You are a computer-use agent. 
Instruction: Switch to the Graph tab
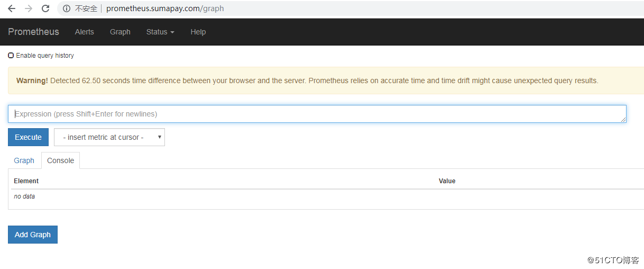tap(24, 160)
